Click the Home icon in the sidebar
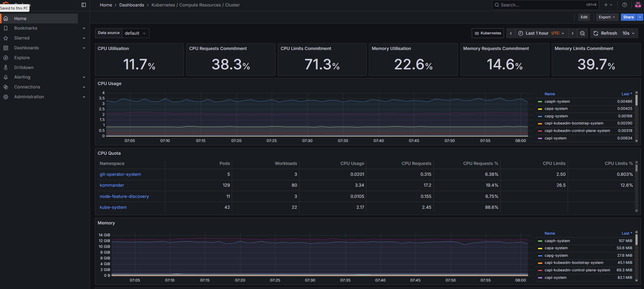This screenshot has height=289, width=644. (6, 19)
